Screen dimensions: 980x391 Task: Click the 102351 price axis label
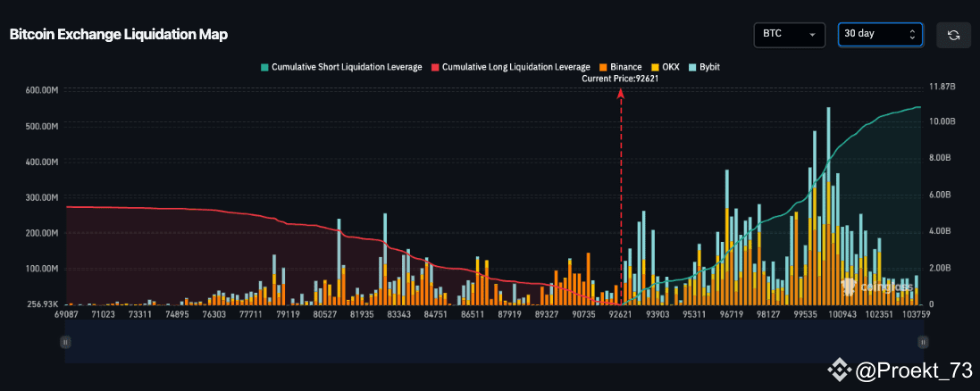click(x=879, y=315)
